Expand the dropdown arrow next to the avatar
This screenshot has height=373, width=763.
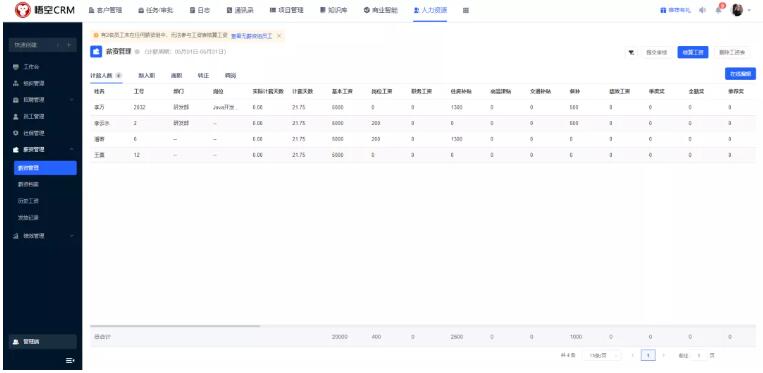coord(749,10)
